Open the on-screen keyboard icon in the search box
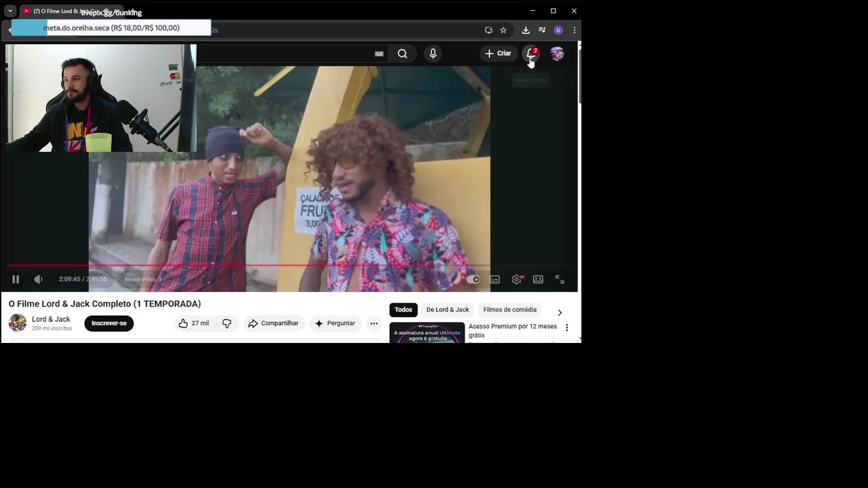868x488 pixels. click(379, 54)
